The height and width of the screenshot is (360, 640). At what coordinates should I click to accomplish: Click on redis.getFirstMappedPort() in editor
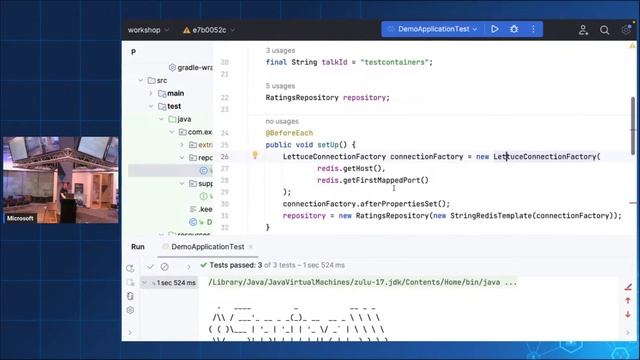pyautogui.click(x=373, y=180)
